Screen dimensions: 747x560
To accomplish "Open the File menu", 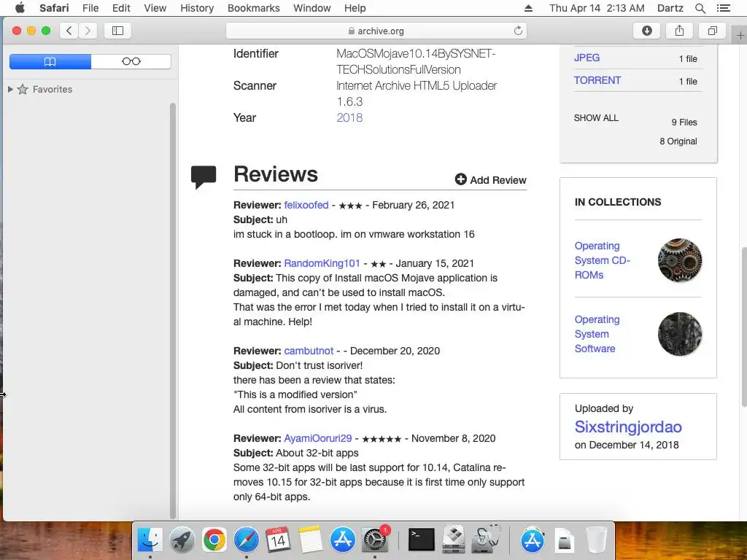I will (x=90, y=8).
